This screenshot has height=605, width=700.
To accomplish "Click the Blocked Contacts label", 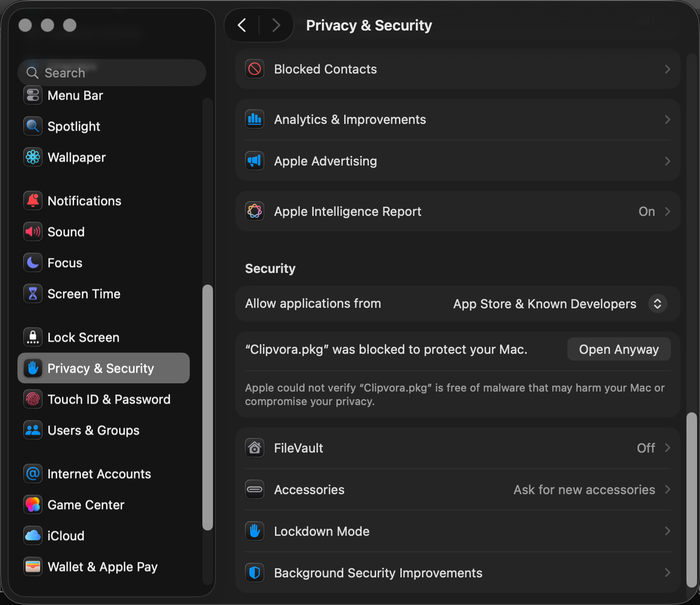I will (x=325, y=69).
